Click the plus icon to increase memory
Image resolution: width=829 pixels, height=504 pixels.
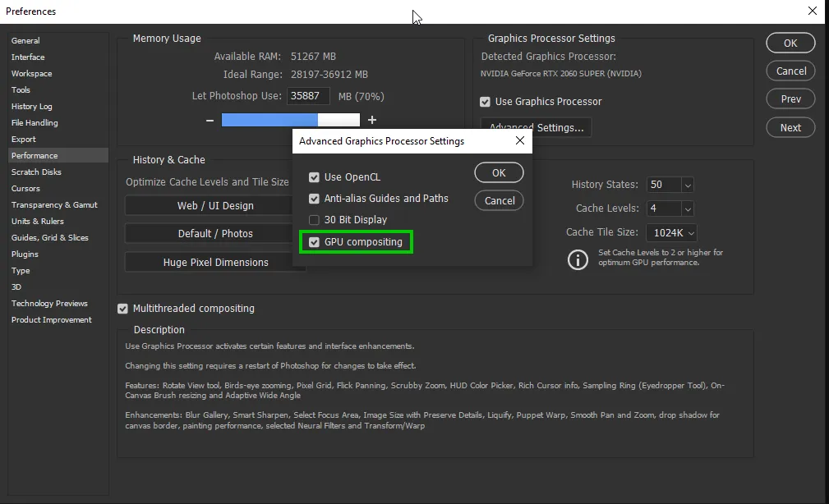[x=372, y=120]
